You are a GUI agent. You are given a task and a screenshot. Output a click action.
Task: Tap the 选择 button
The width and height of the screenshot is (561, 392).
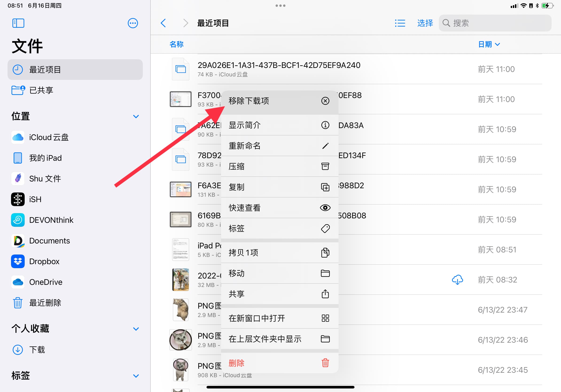tap(425, 23)
